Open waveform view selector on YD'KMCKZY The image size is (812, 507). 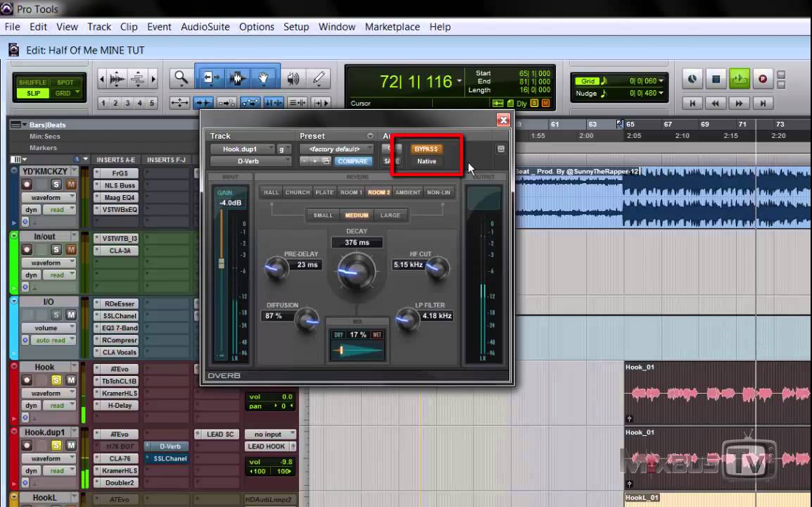tap(48, 197)
